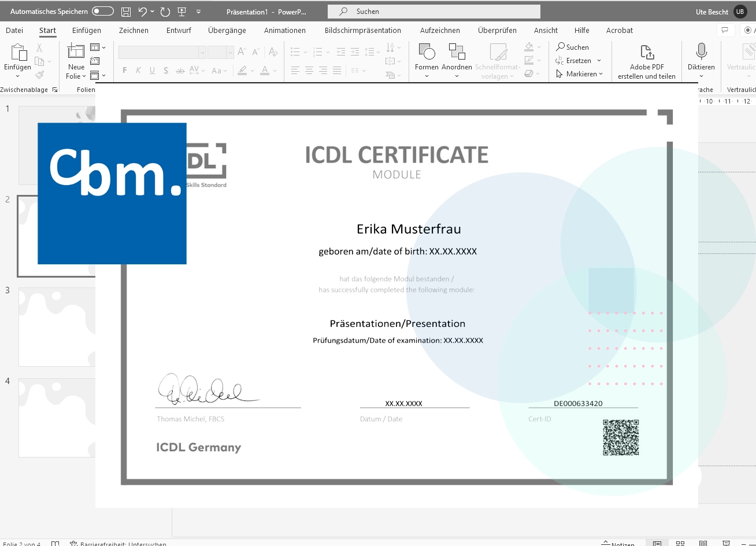
Task: Open shape effects options
Action: pyautogui.click(x=532, y=73)
